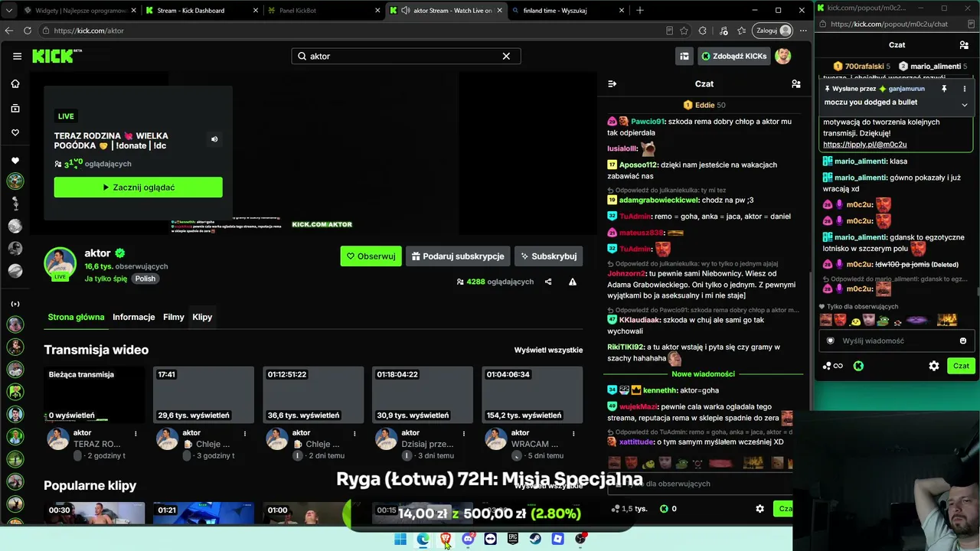Open the profile avatar in Kick header
The height and width of the screenshot is (551, 980).
point(782,56)
